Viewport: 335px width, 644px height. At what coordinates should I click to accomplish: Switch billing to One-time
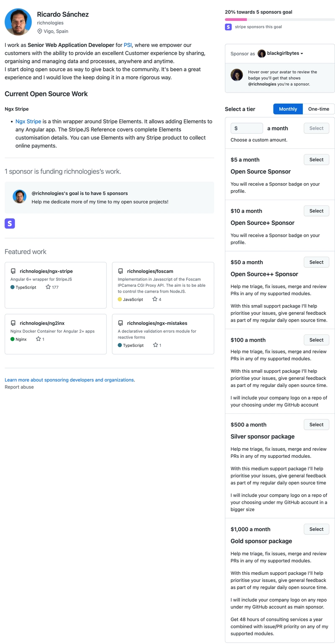(x=318, y=109)
